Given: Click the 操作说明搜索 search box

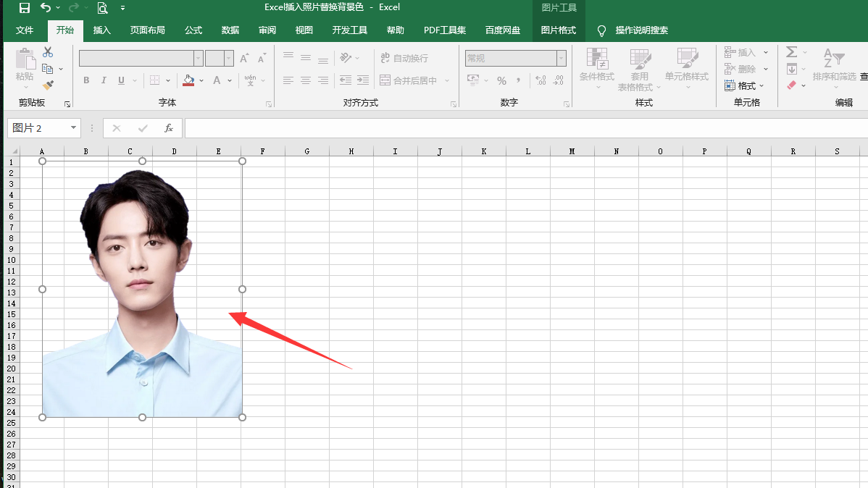Looking at the screenshot, I should [x=641, y=30].
